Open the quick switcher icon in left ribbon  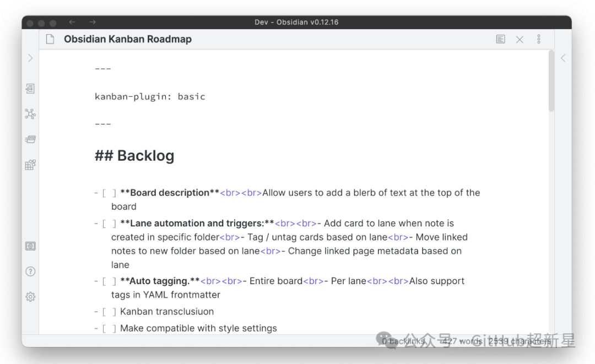(30, 89)
